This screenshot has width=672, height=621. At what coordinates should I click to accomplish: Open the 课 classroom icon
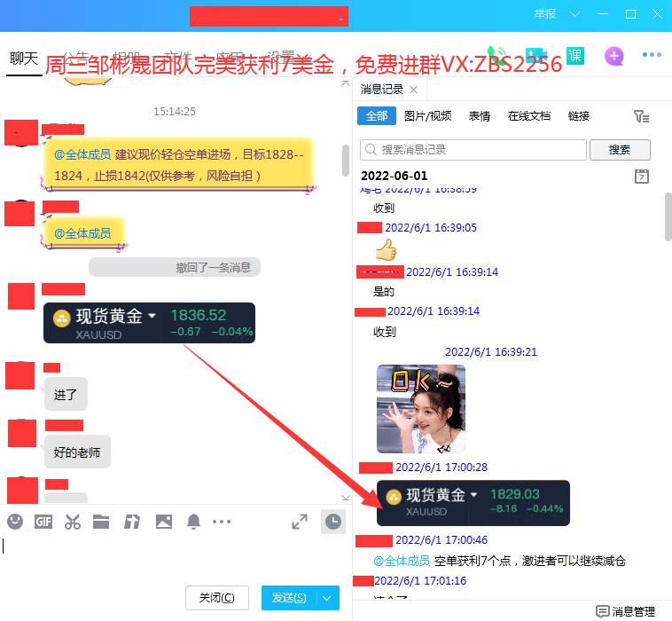(575, 56)
